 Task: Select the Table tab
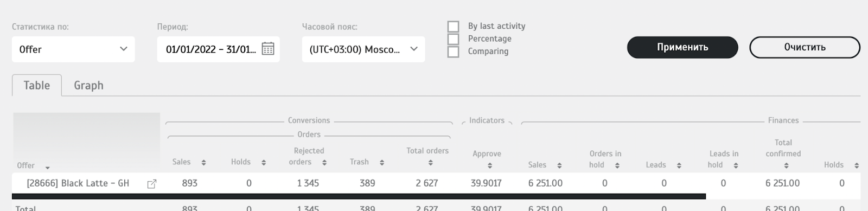37,86
